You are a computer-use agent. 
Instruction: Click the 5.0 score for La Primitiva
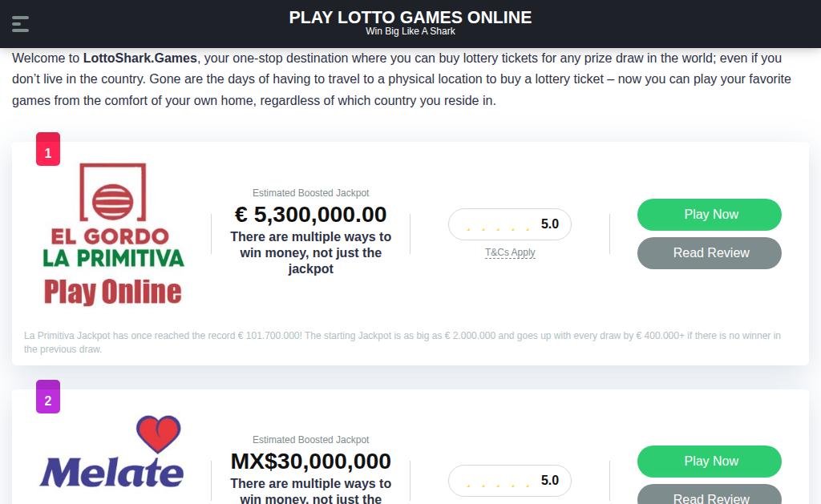550,224
